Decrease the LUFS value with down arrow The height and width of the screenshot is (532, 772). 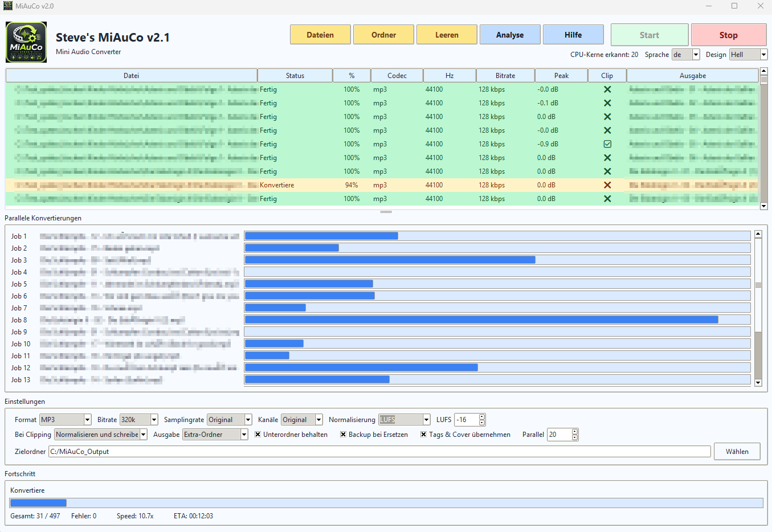click(482, 423)
